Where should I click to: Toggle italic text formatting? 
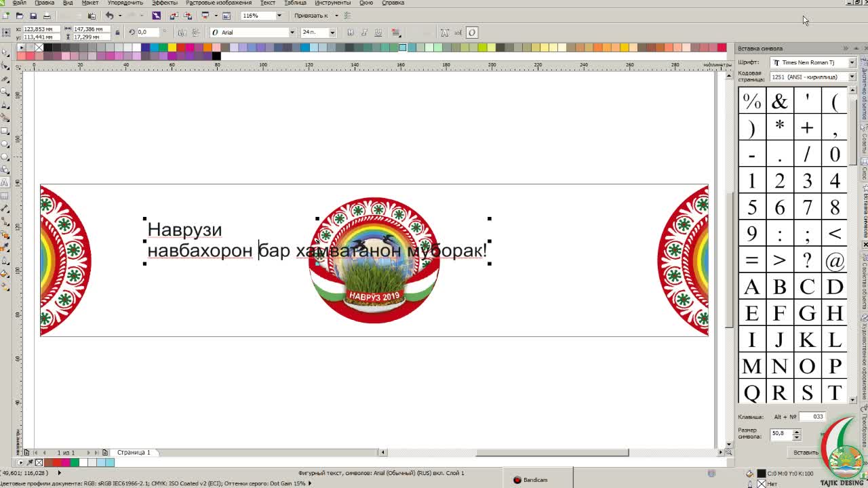pos(364,33)
